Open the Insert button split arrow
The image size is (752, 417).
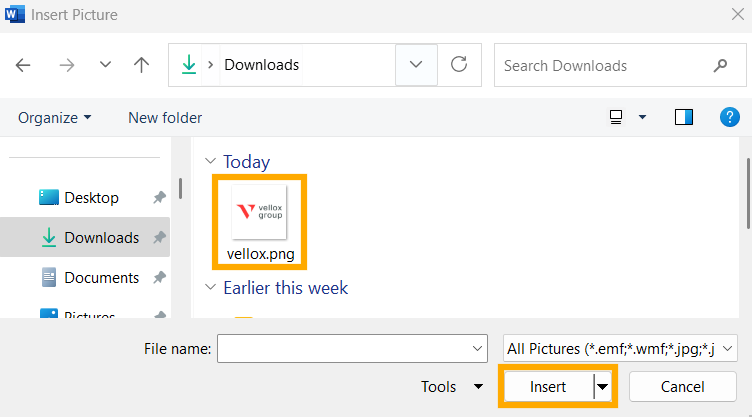click(x=603, y=387)
